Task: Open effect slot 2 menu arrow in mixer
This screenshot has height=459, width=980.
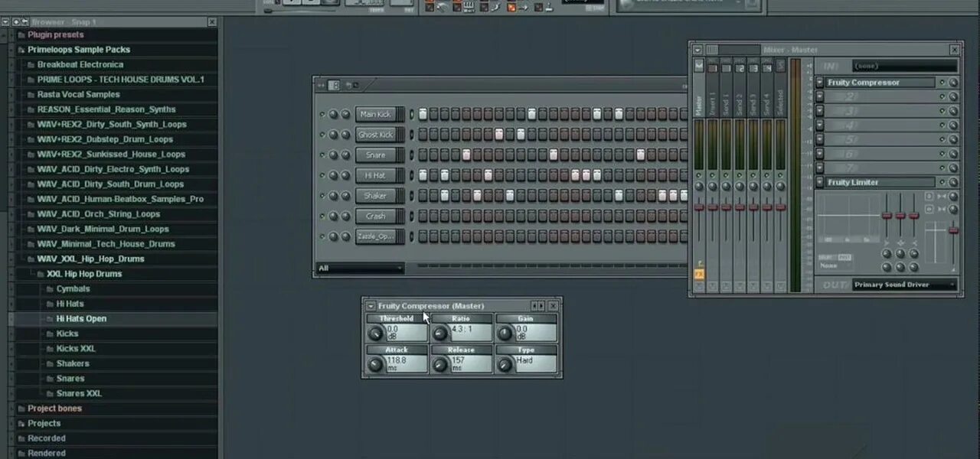Action: point(819,96)
